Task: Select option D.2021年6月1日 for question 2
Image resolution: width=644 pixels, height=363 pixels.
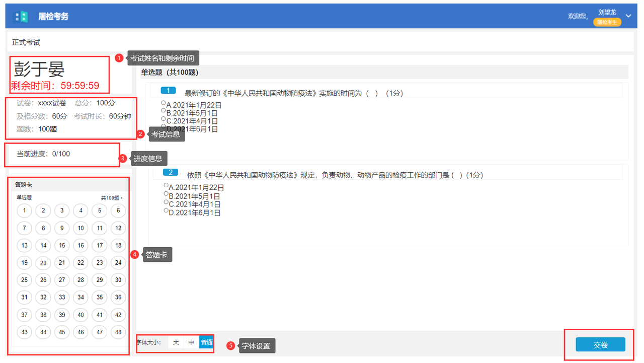Action: pyautogui.click(x=166, y=210)
